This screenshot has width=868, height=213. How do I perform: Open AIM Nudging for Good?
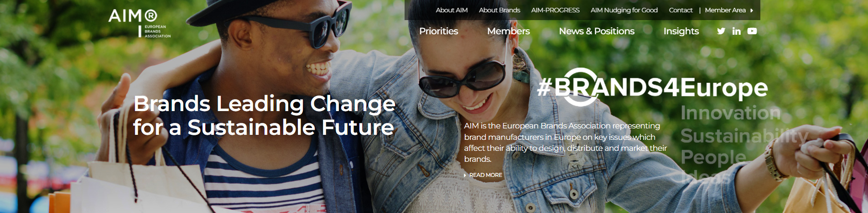click(x=624, y=10)
